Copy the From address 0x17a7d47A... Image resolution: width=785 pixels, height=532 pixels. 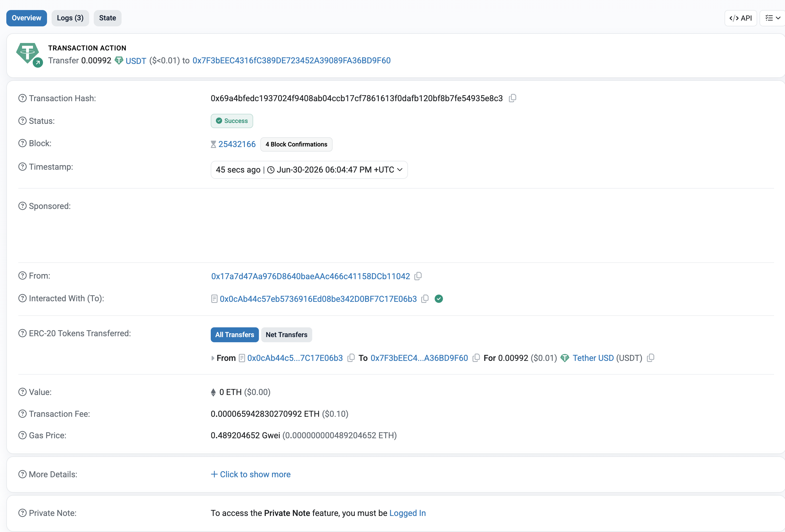point(418,276)
